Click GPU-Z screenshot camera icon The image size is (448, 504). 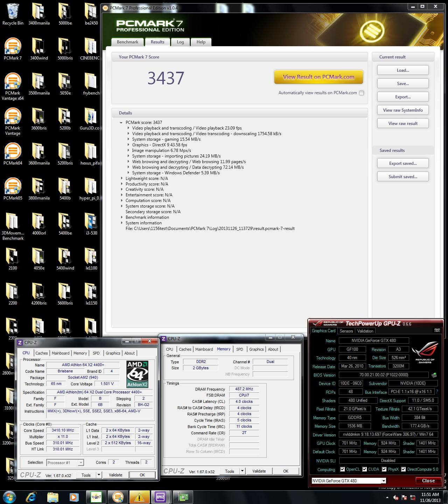click(x=437, y=330)
